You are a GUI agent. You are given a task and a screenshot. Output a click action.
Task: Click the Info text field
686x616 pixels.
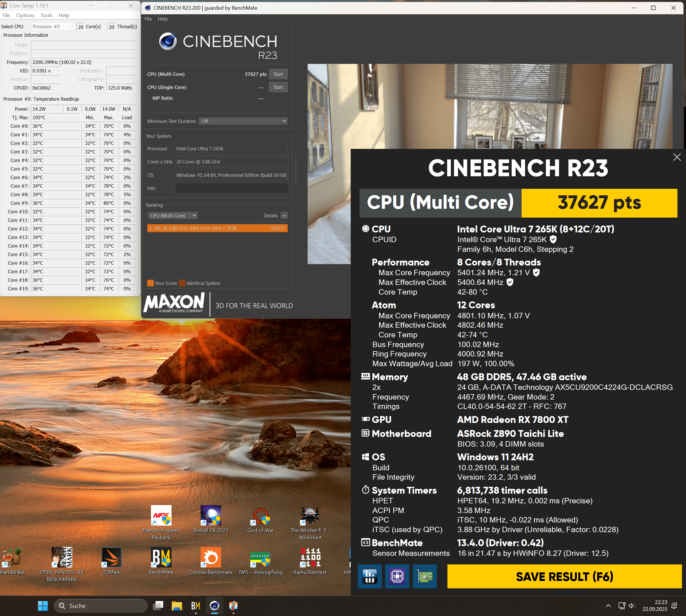point(231,188)
